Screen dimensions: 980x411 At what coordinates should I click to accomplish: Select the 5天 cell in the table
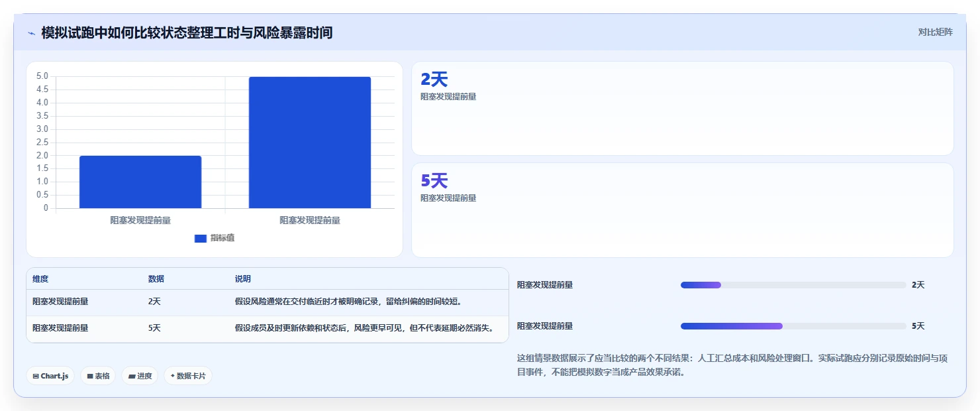tap(154, 328)
